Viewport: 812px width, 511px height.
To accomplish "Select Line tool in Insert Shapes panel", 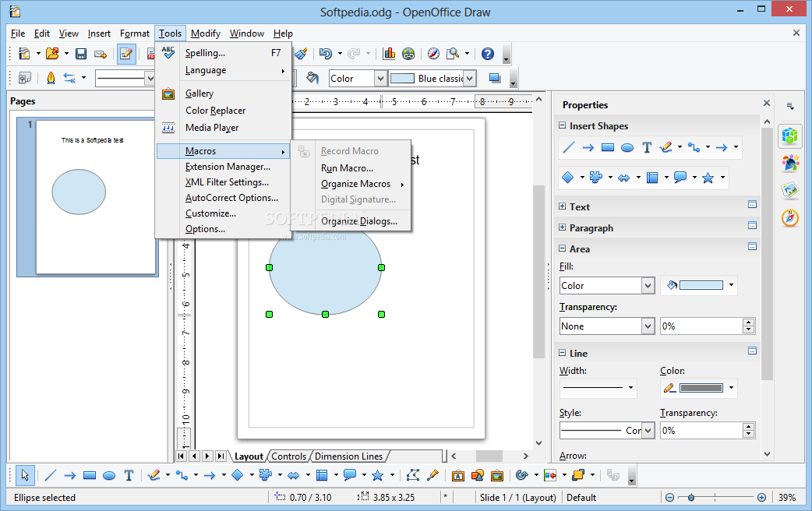I will [569, 147].
